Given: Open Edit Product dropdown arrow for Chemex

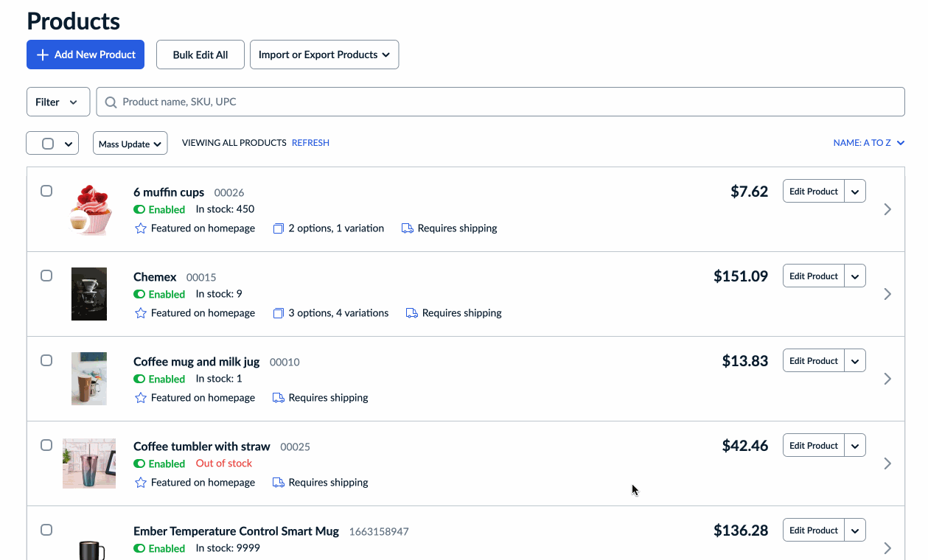Looking at the screenshot, I should coord(855,276).
